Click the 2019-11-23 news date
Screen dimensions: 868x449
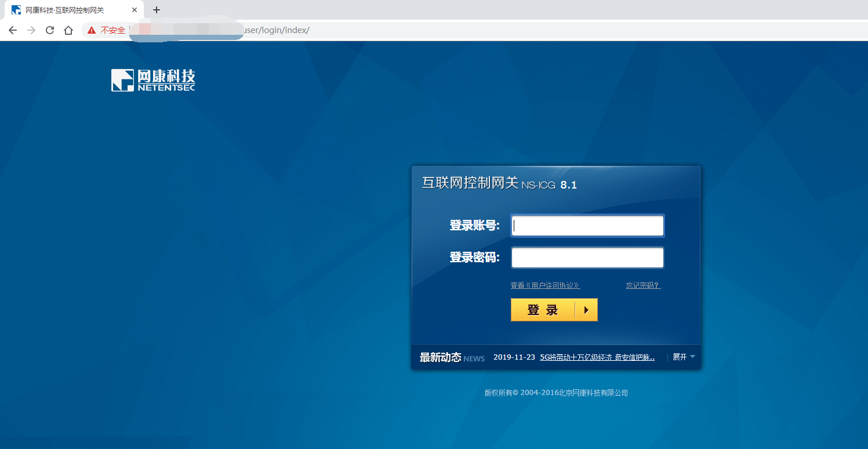[514, 357]
